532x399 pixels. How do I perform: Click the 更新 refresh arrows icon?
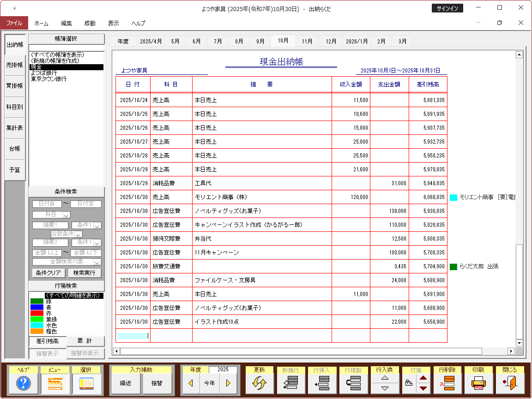tap(259, 383)
